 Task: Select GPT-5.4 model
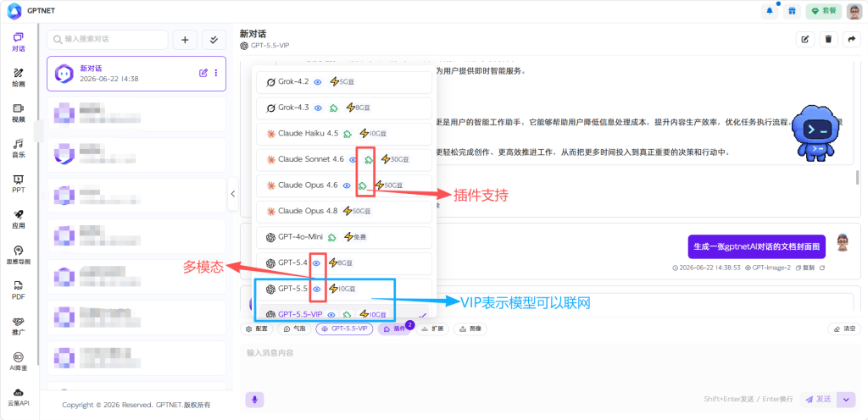344,263
